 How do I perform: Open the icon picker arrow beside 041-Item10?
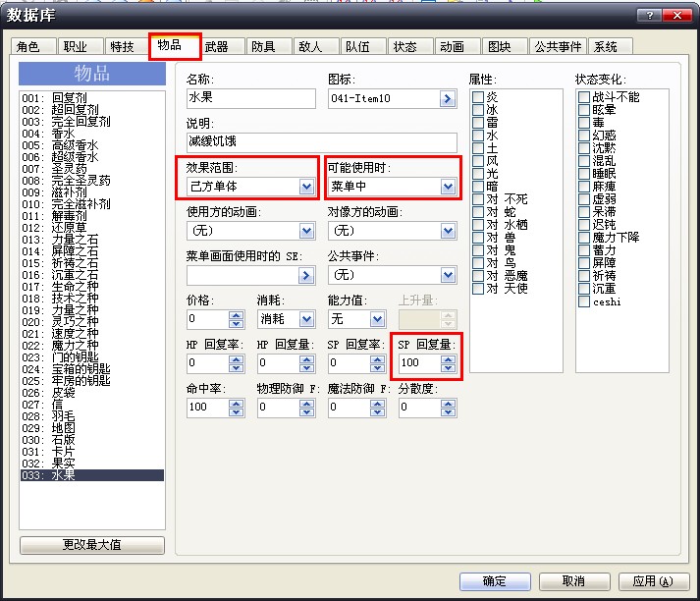pos(448,98)
